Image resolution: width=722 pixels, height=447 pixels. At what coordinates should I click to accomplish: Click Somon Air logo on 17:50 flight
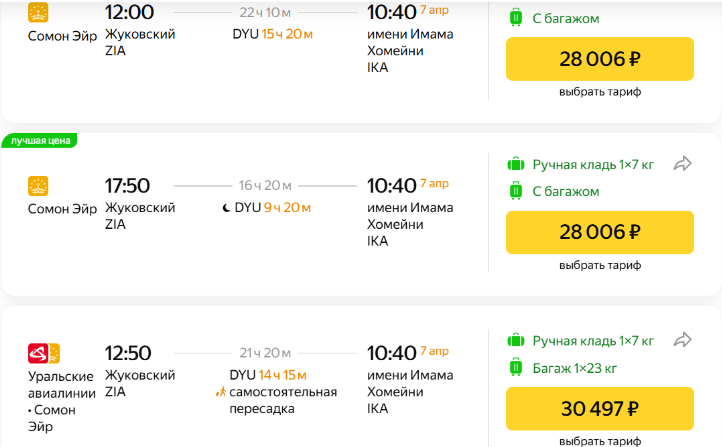[38, 186]
